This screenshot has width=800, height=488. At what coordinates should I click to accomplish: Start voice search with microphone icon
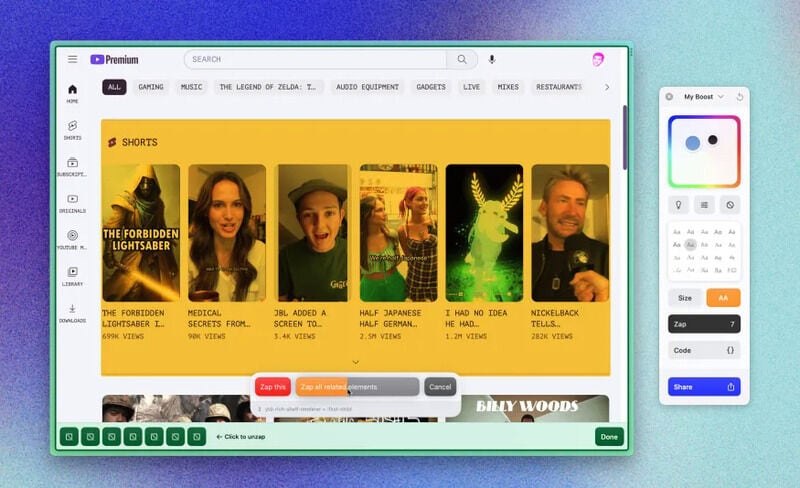click(492, 59)
